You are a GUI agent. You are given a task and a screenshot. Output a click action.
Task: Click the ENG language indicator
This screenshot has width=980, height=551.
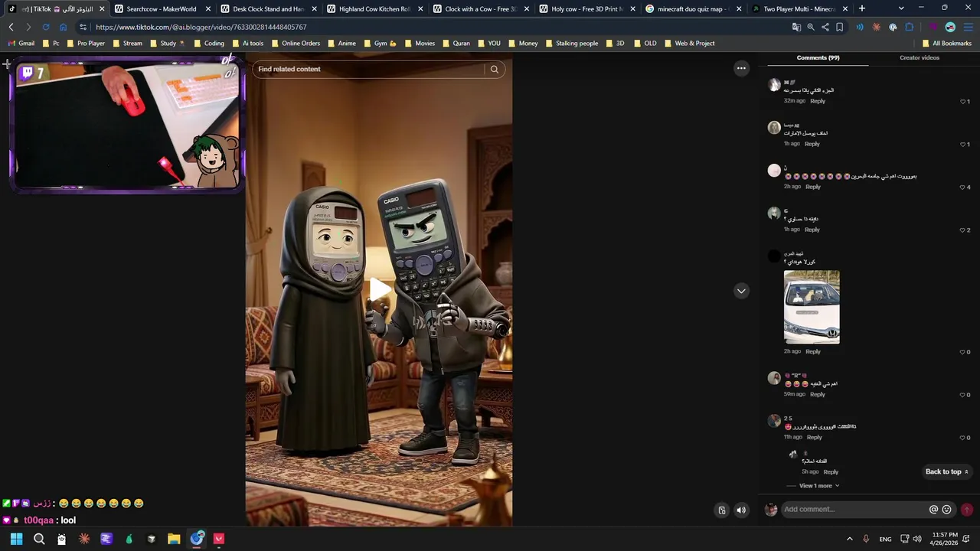pyautogui.click(x=885, y=539)
